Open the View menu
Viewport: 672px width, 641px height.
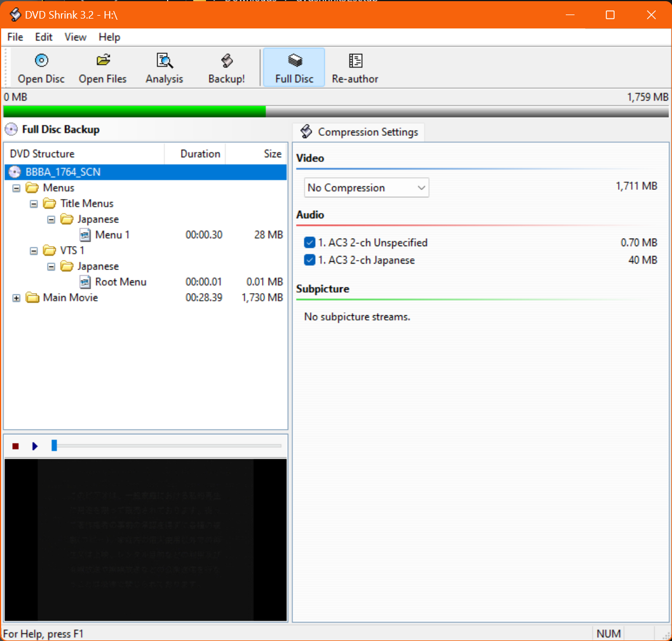[x=75, y=37]
